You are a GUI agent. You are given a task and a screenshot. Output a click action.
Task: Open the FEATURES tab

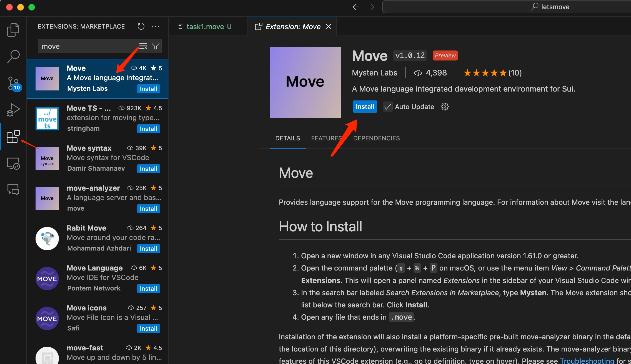(x=326, y=138)
